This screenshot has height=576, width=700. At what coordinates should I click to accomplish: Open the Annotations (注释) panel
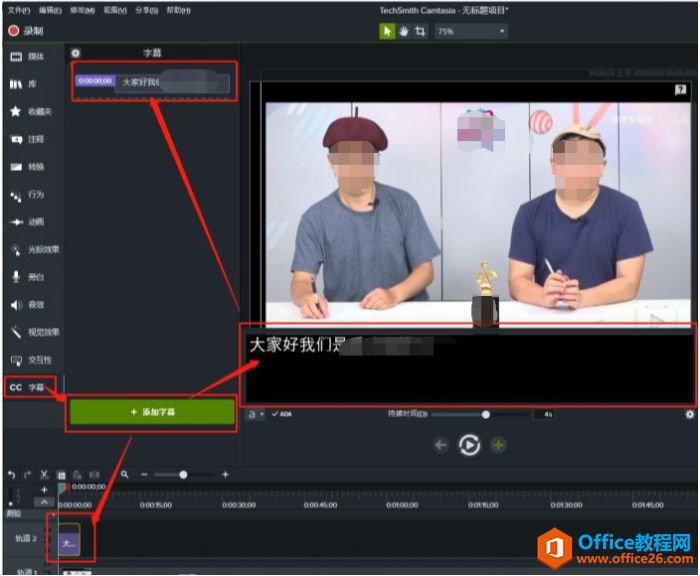(28, 139)
